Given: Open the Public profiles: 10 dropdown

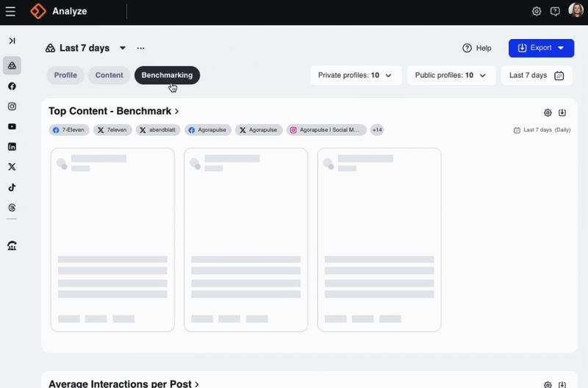Looking at the screenshot, I should [451, 76].
